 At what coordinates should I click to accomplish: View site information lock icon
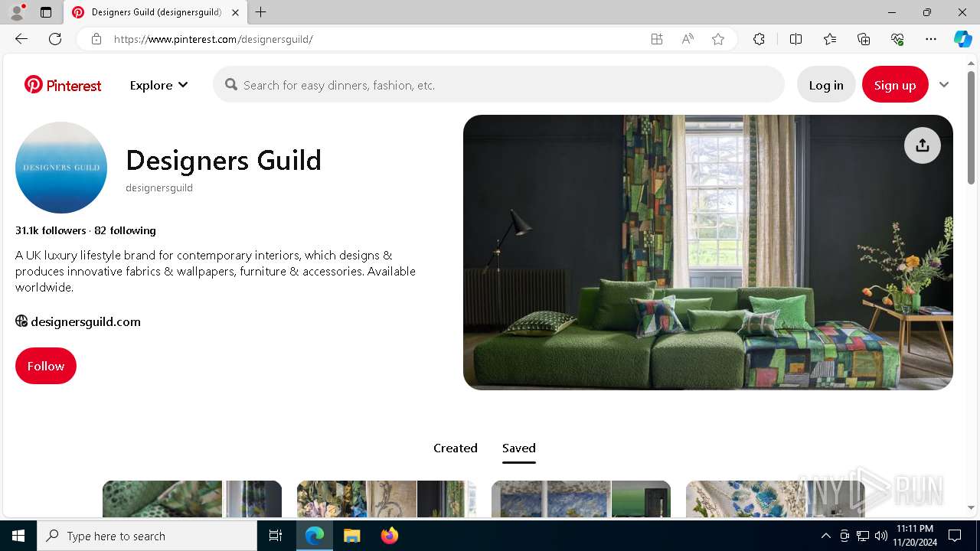tap(96, 39)
